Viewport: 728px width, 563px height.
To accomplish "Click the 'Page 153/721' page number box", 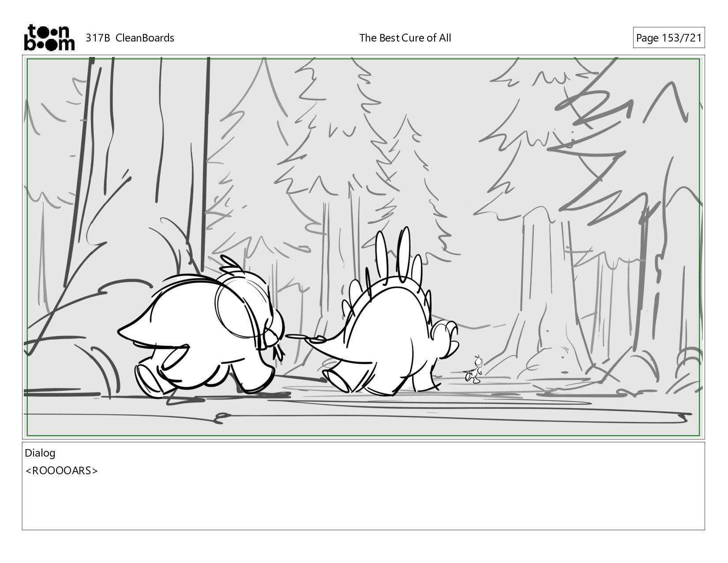I will [x=668, y=38].
